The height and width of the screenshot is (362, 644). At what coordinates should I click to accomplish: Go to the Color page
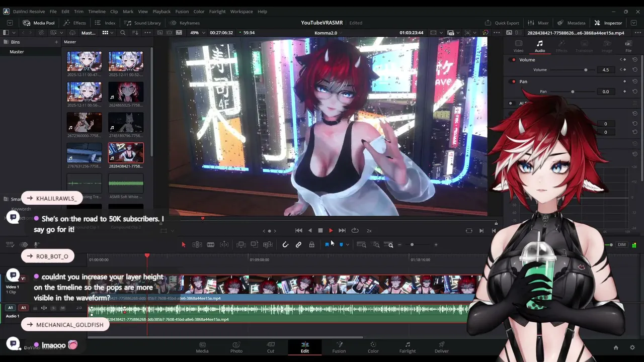(373, 347)
